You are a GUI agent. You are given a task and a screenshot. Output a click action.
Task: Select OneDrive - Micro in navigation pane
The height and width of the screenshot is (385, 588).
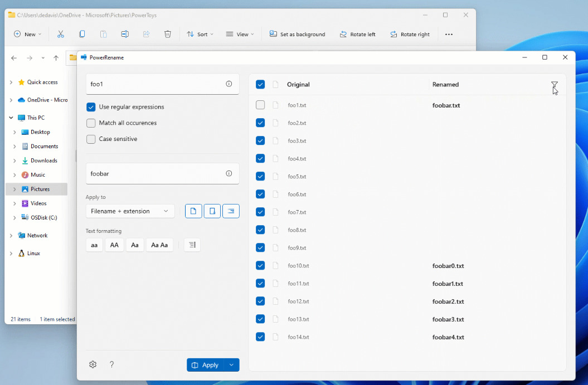pyautogui.click(x=47, y=100)
